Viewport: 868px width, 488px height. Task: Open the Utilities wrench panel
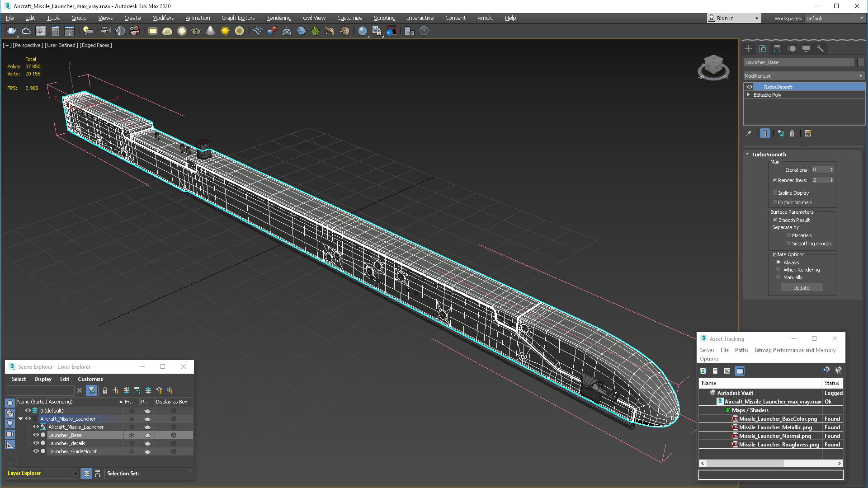click(x=820, y=49)
